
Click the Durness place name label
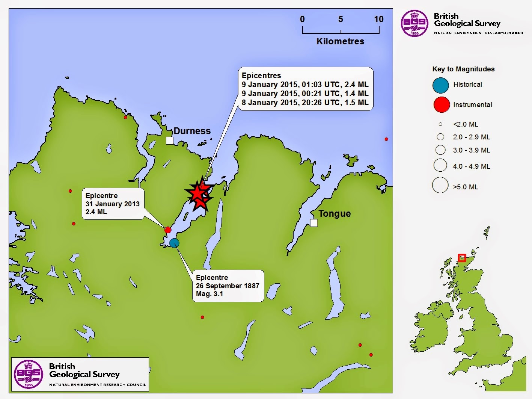coord(192,131)
